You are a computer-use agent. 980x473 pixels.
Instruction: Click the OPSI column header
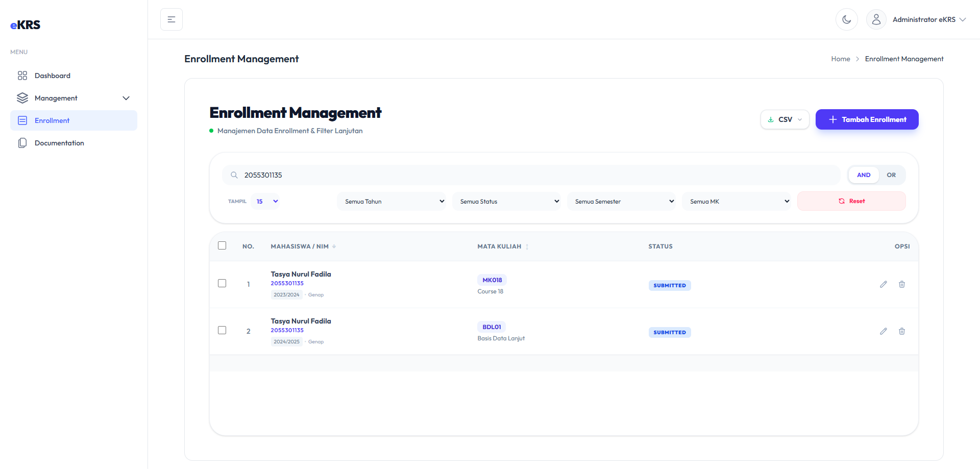[902, 246]
